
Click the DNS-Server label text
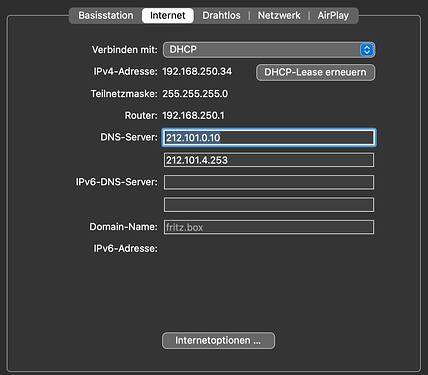pos(129,137)
